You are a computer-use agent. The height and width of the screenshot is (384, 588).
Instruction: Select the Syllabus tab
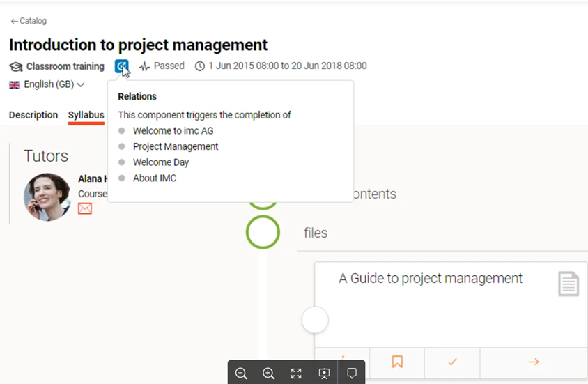coord(86,115)
